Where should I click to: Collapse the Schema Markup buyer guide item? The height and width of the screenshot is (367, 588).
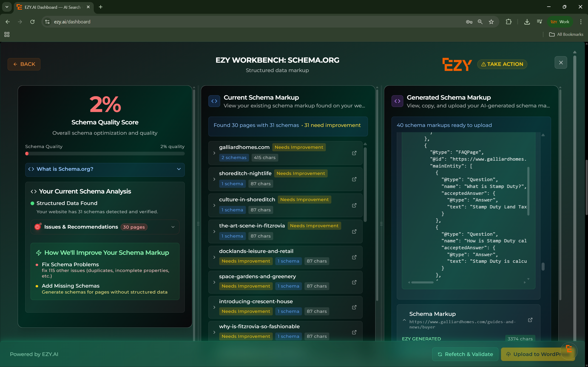pyautogui.click(x=404, y=320)
